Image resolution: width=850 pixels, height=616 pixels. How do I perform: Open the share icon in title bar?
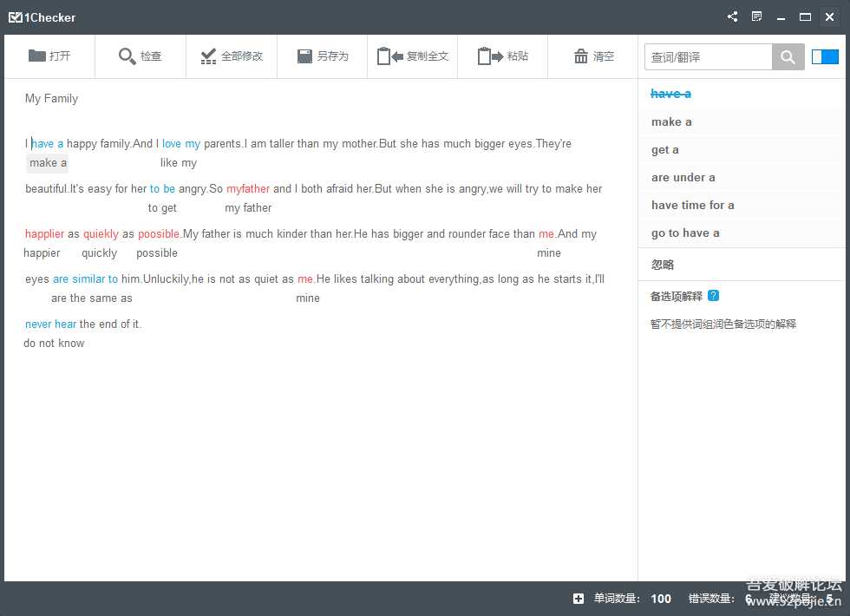click(733, 17)
